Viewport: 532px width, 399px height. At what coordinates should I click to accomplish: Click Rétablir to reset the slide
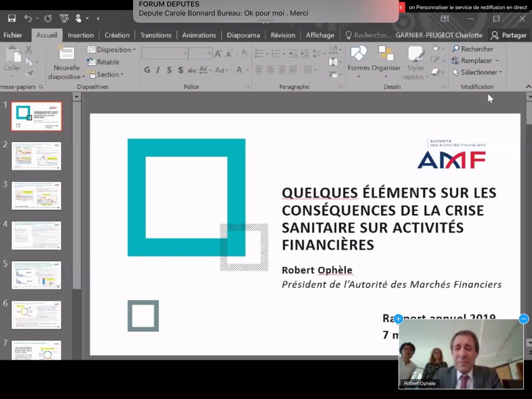103,62
